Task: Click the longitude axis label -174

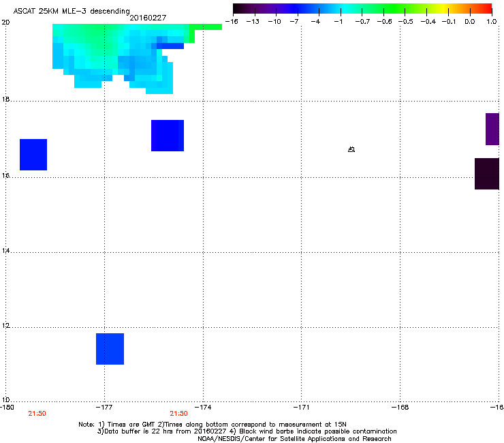Action: tap(203, 408)
